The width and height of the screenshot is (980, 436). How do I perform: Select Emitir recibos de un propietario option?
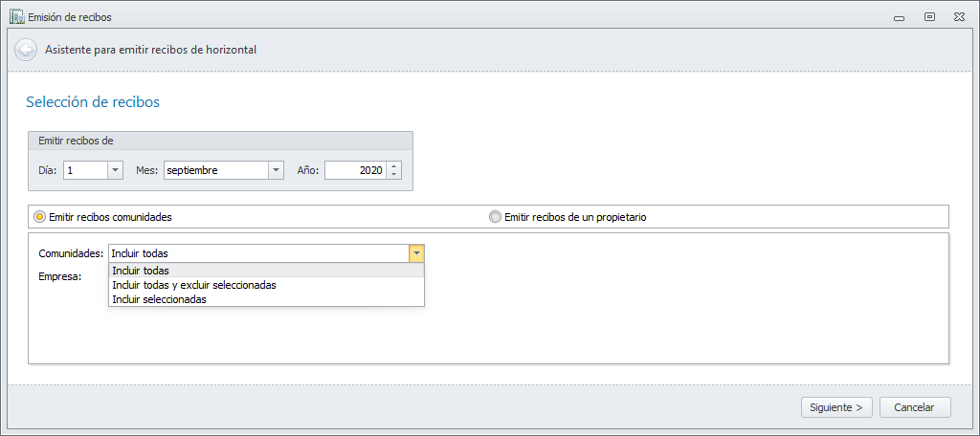[495, 217]
